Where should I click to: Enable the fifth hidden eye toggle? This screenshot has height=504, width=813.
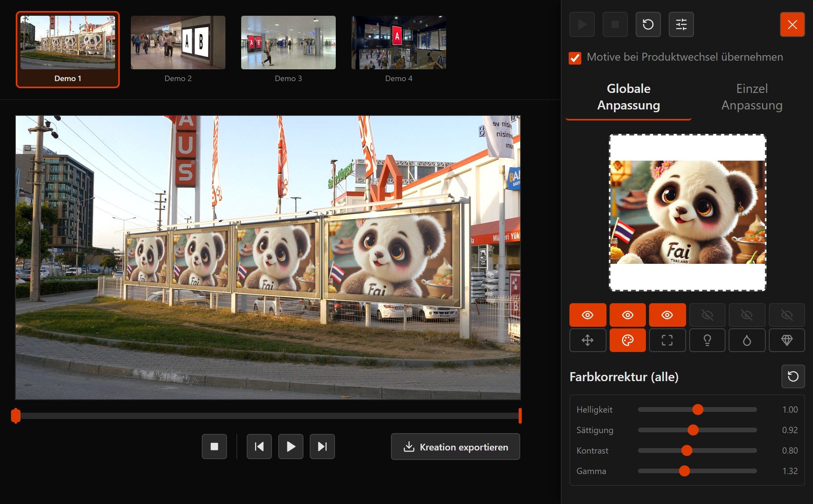coord(747,315)
